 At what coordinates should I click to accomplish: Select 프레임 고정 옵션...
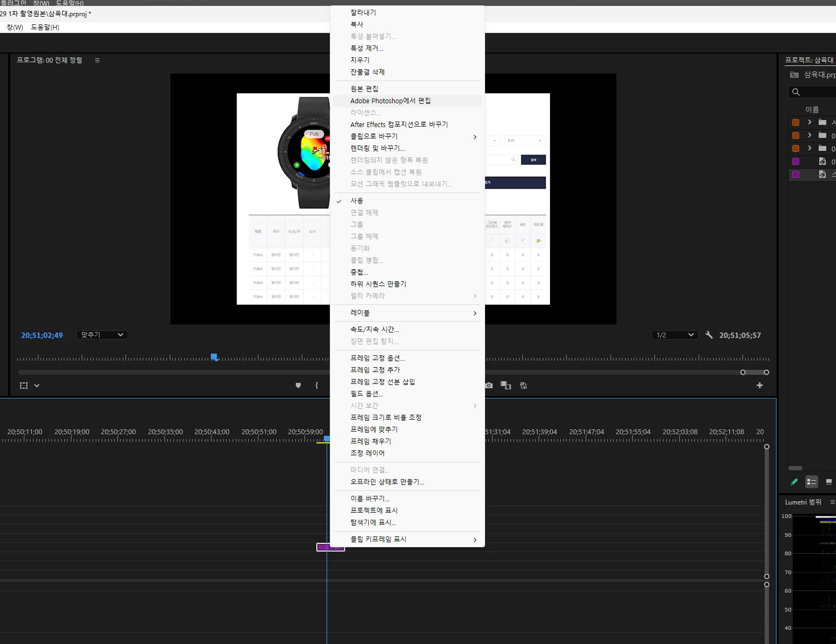[x=407, y=358]
